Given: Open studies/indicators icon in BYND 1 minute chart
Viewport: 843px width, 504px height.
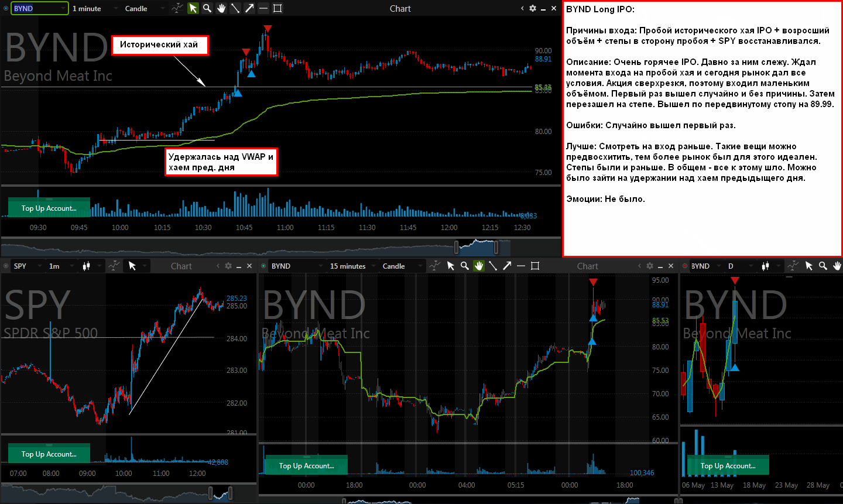Looking at the screenshot, I should (x=177, y=8).
